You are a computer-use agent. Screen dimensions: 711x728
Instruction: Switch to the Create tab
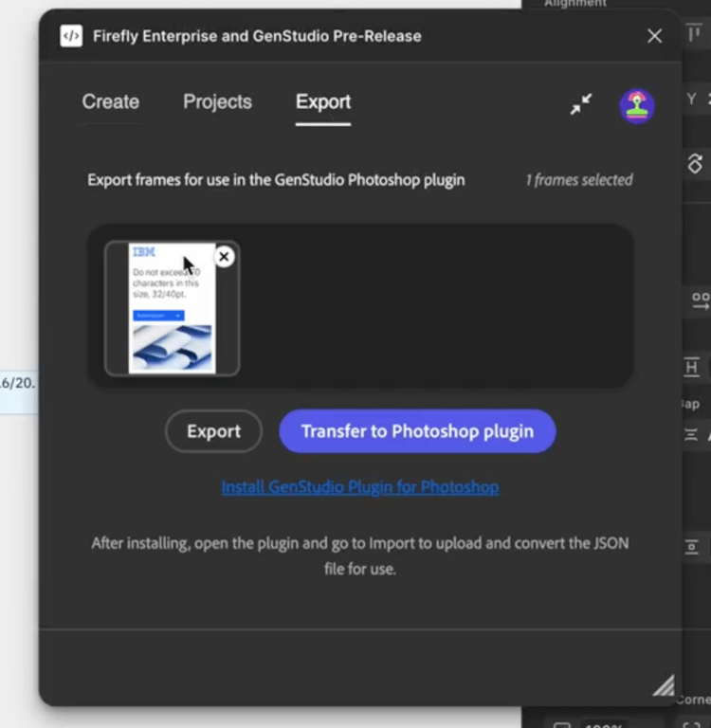click(111, 101)
